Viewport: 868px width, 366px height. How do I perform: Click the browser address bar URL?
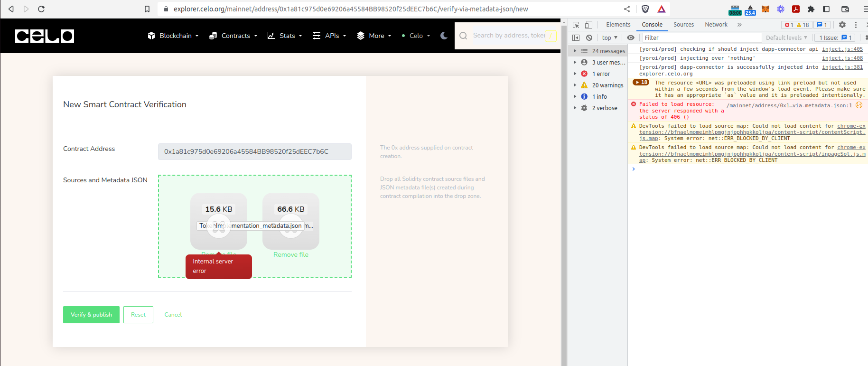coord(351,9)
